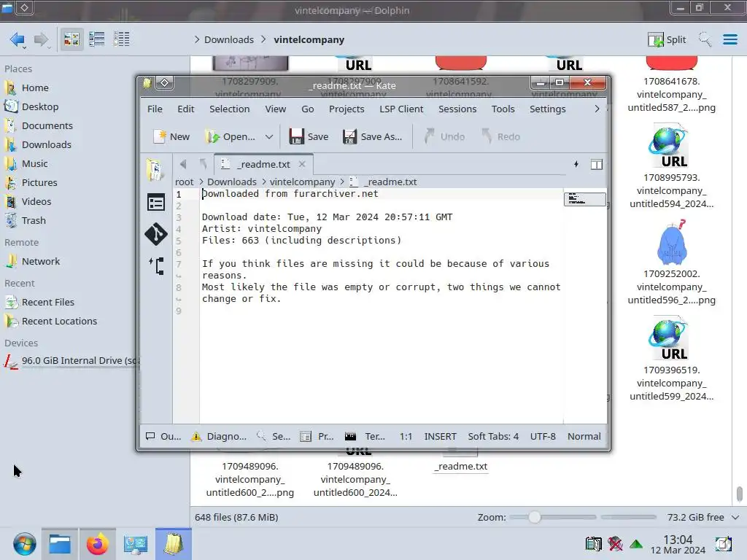Launch Firefox from the taskbar
Screen dimensions: 747x560
97,544
